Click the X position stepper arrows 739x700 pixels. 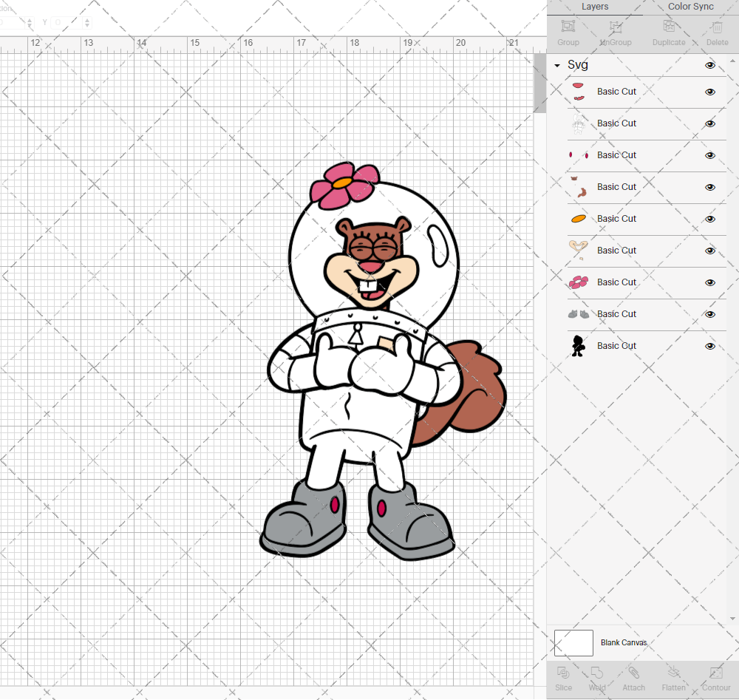pos(30,22)
